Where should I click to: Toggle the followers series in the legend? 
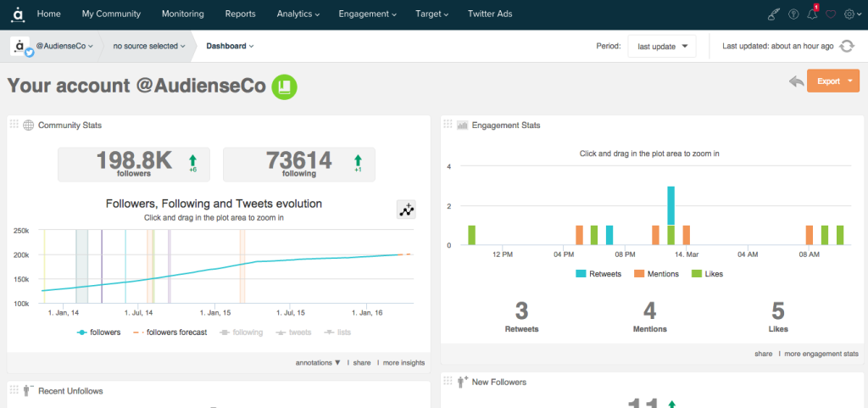98,333
